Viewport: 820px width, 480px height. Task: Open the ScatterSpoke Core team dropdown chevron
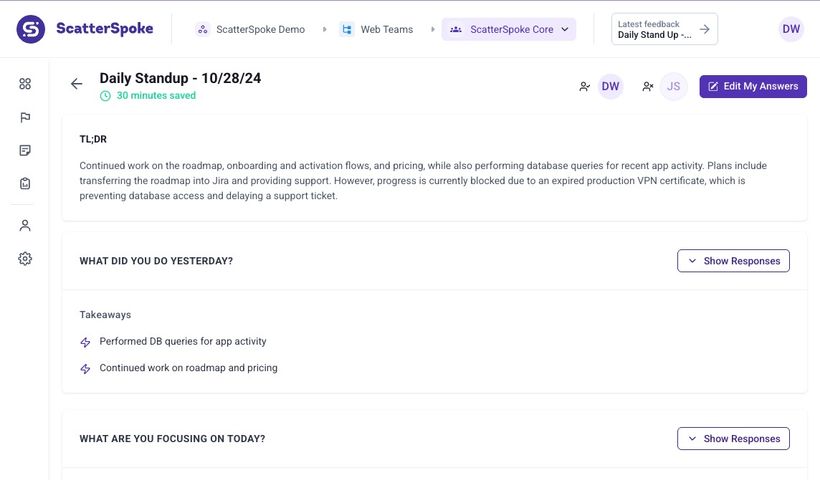(565, 29)
